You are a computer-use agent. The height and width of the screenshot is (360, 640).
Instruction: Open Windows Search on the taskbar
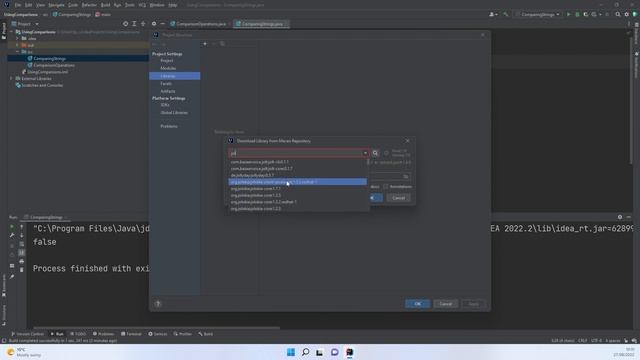(x=305, y=352)
